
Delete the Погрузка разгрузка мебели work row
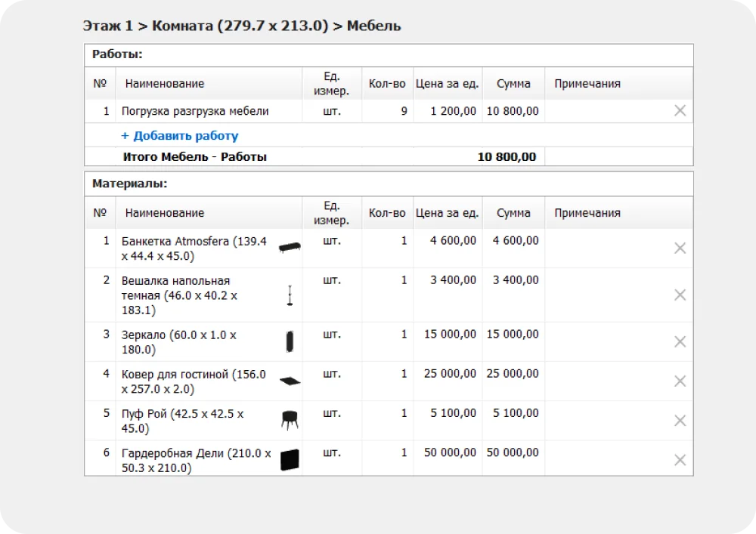680,111
